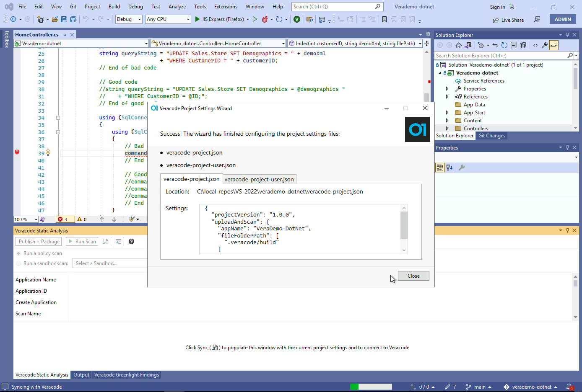This screenshot has height=392, width=582.
Task: Click the Restart circular arrow toolbar icon
Action: (279, 19)
